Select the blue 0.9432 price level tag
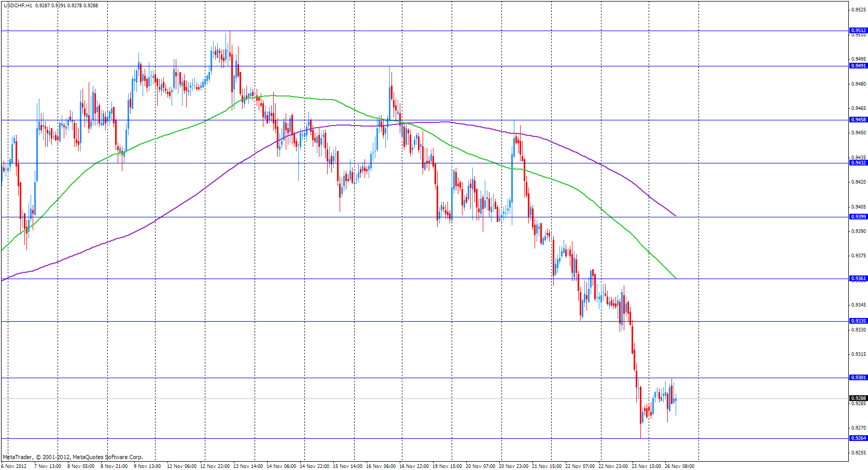Viewport: 868px width, 470px height. 859,163
